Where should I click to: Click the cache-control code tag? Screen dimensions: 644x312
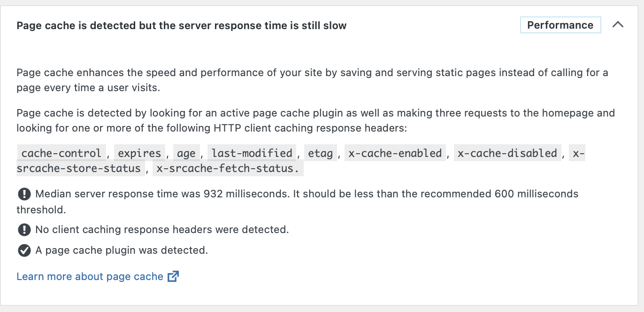61,153
